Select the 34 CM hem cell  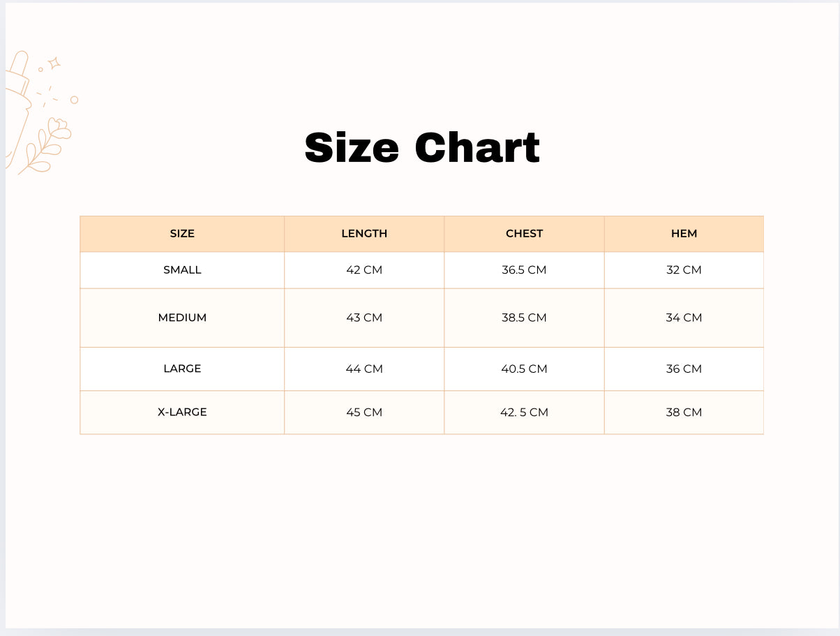tap(684, 318)
